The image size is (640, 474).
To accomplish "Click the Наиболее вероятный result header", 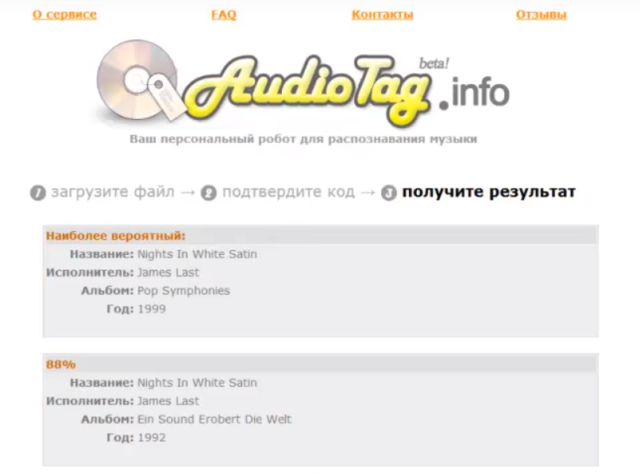I will click(116, 236).
